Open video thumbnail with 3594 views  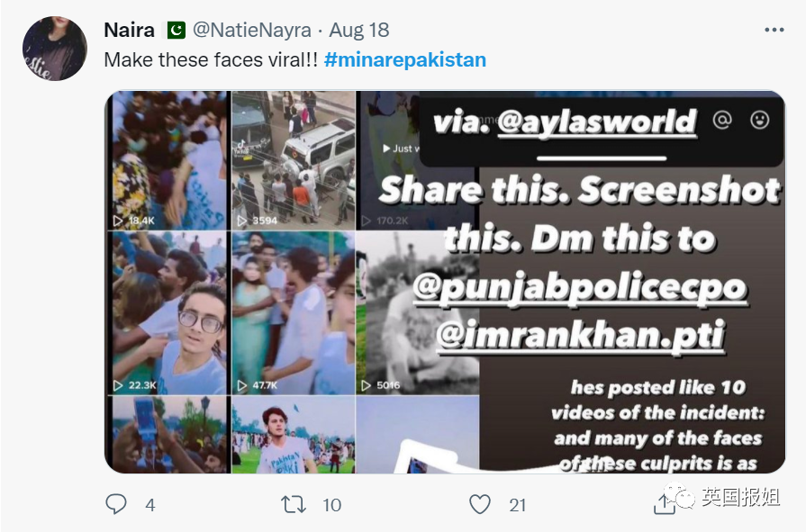click(293, 160)
